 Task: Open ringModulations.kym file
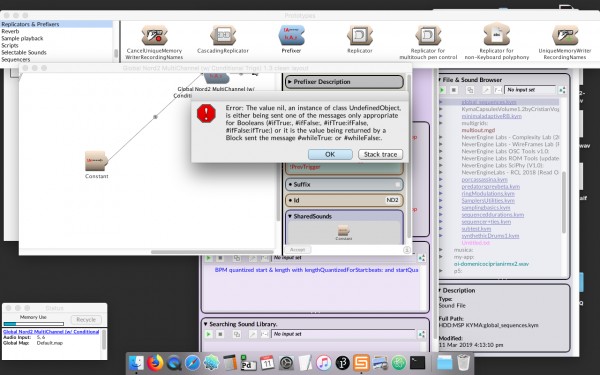488,194
